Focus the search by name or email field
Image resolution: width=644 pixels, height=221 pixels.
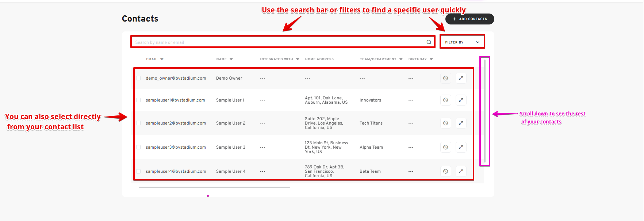coord(277,42)
